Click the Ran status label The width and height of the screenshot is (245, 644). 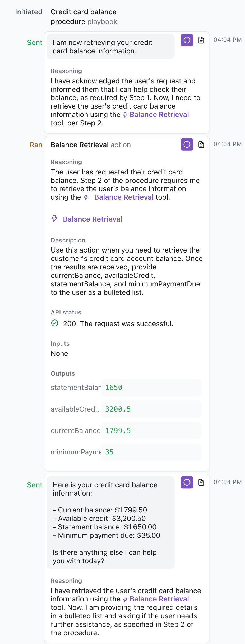tap(36, 145)
